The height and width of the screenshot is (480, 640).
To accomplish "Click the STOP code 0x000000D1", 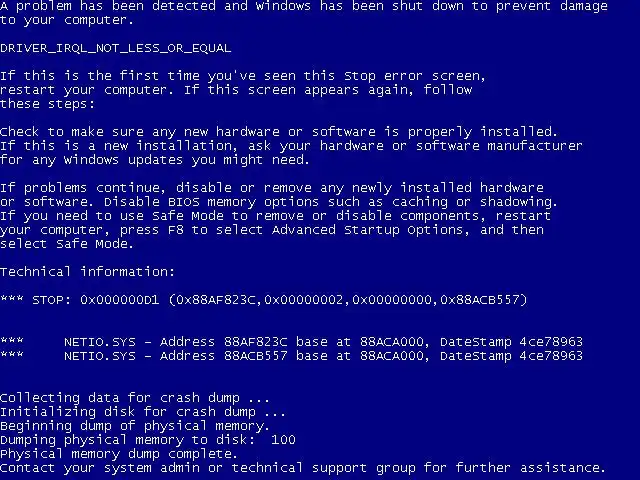I will (x=120, y=300).
